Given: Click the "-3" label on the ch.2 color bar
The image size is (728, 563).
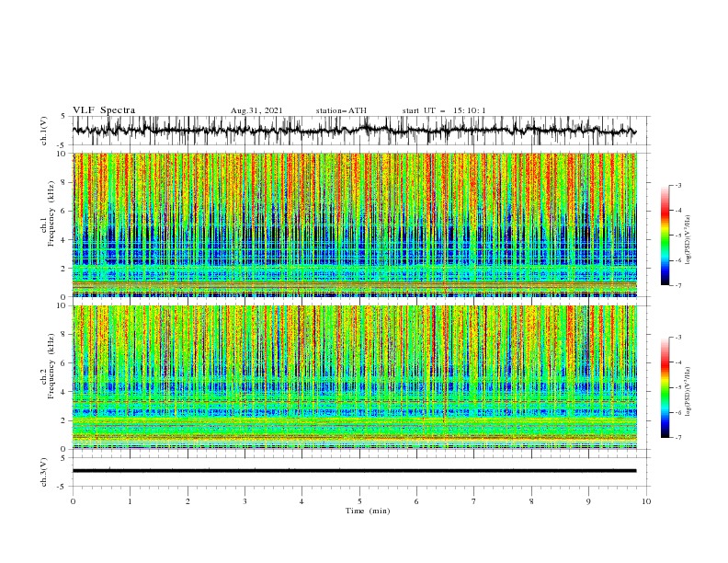Looking at the screenshot, I should tap(678, 338).
